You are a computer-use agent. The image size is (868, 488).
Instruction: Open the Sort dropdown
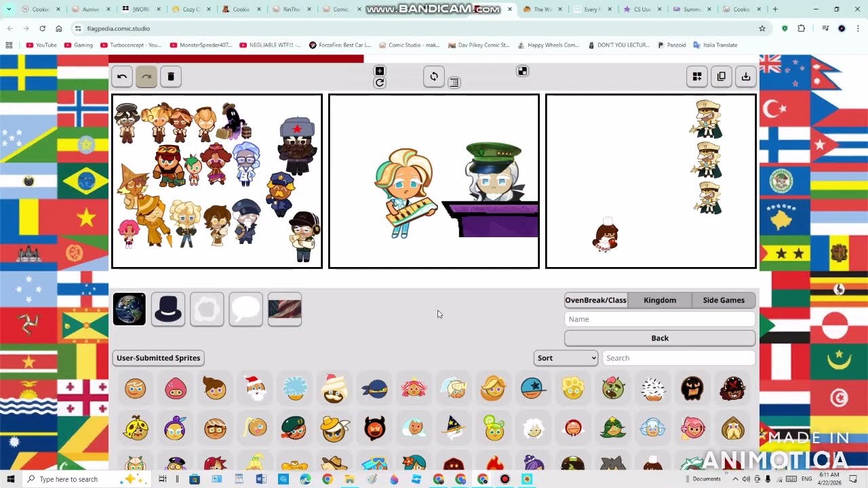click(x=566, y=358)
